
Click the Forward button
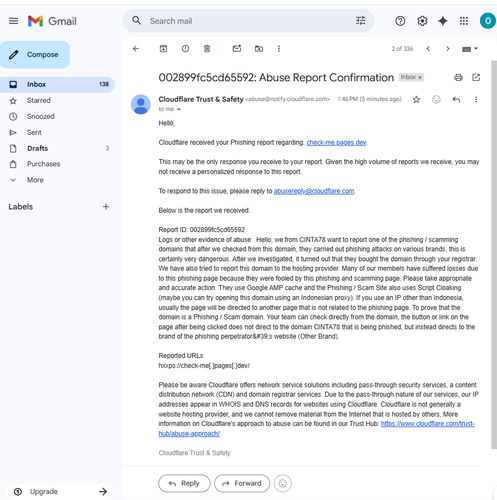pos(242,483)
